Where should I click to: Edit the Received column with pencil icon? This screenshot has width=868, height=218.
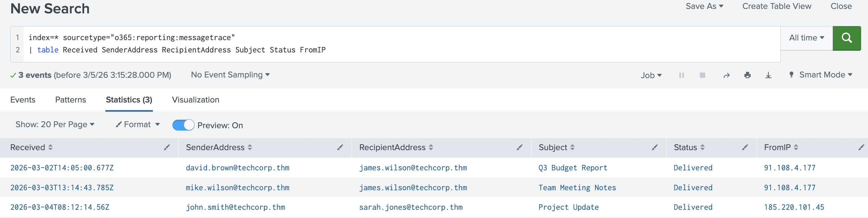[167, 147]
